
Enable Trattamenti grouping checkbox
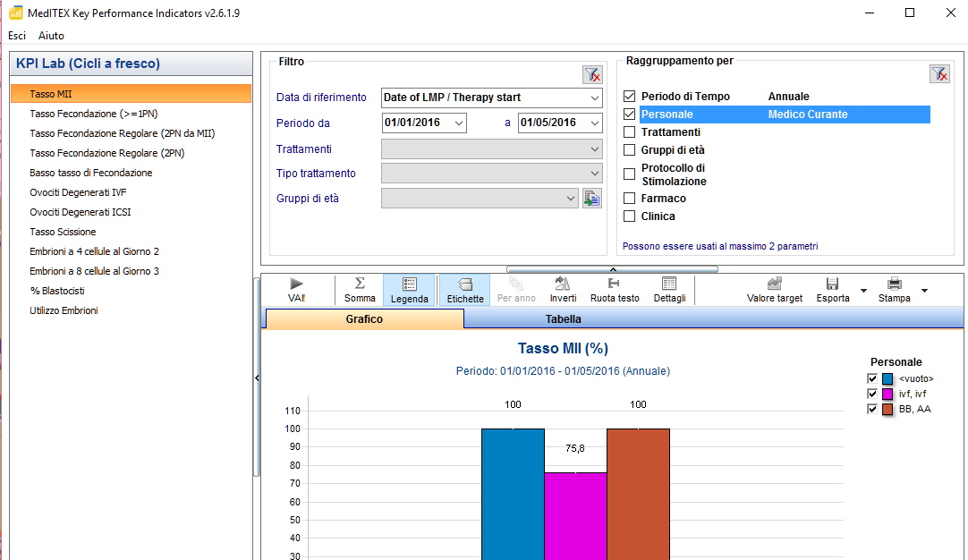[629, 132]
